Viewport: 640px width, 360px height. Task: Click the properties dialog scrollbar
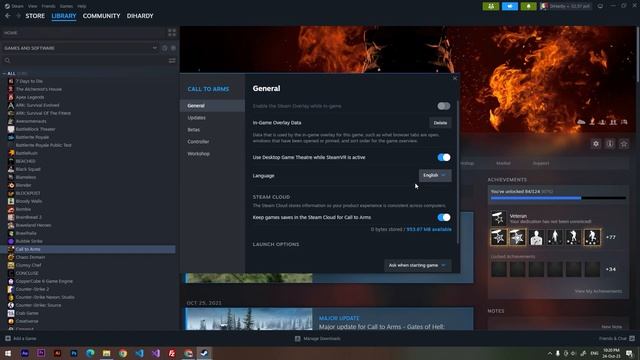pyautogui.click(x=458, y=171)
